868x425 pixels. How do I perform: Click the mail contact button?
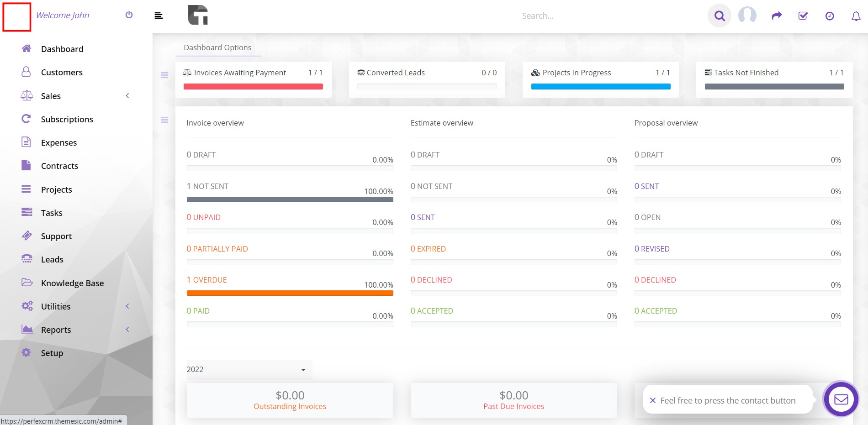841,399
